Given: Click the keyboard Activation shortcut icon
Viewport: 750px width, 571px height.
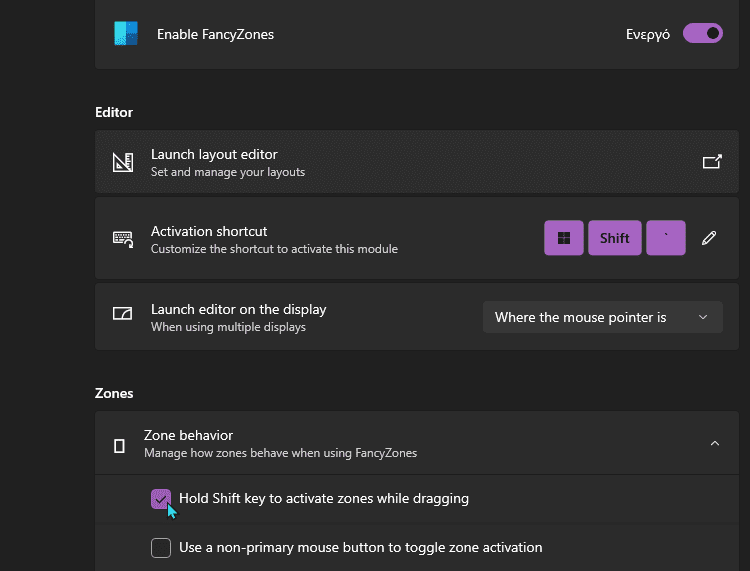Looking at the screenshot, I should pos(123,239).
